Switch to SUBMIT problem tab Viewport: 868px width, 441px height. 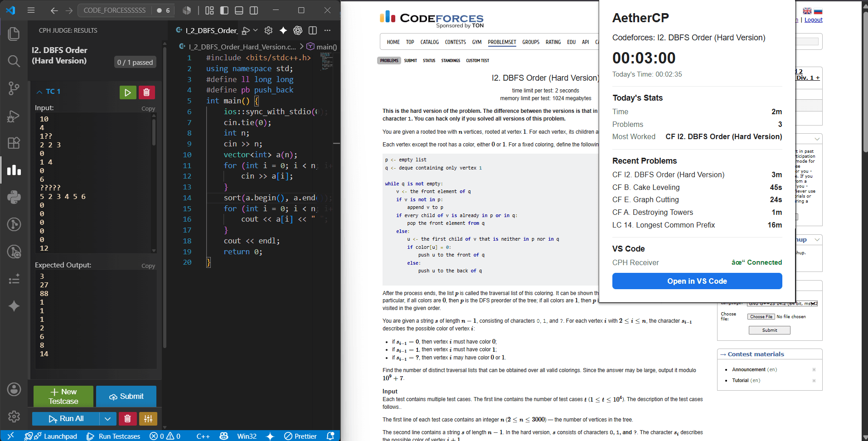410,60
